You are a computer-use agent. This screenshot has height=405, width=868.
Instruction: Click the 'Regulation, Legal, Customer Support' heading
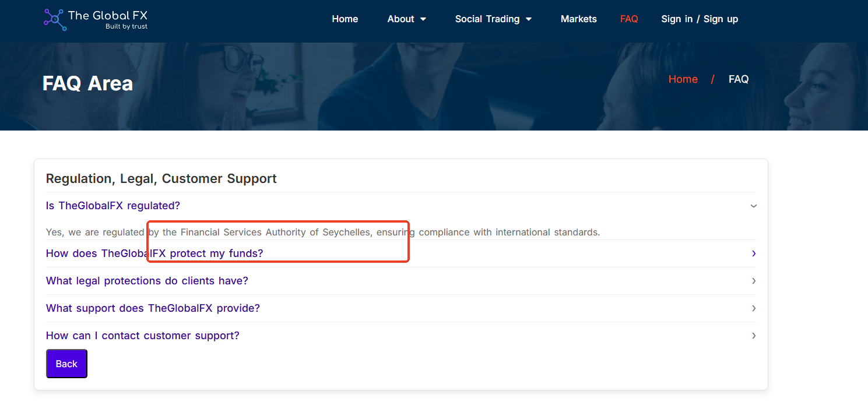pos(161,179)
